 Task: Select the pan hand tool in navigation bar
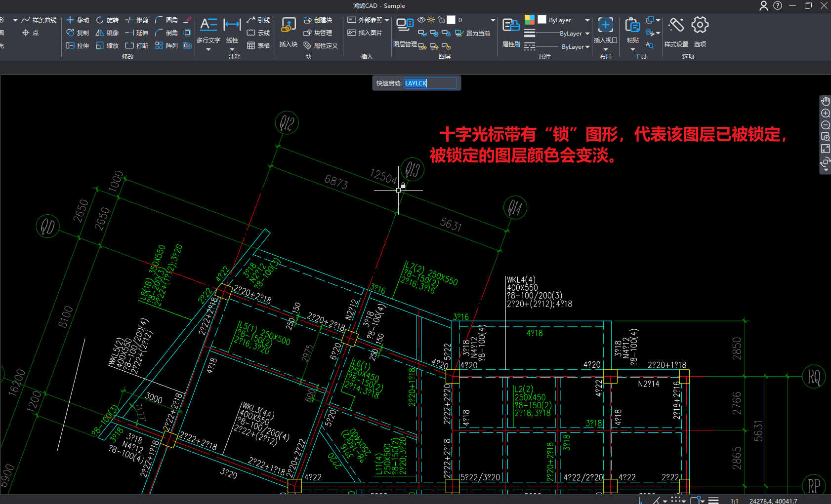[825, 101]
